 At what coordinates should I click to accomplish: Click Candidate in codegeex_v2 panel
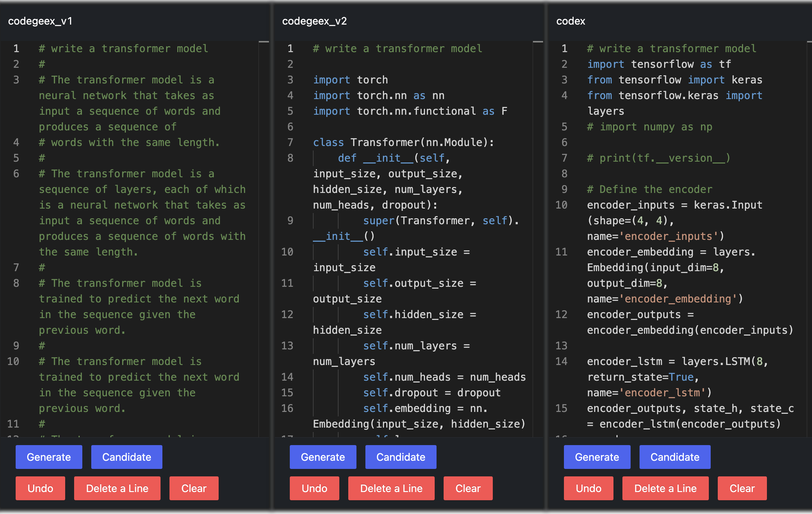tap(401, 457)
